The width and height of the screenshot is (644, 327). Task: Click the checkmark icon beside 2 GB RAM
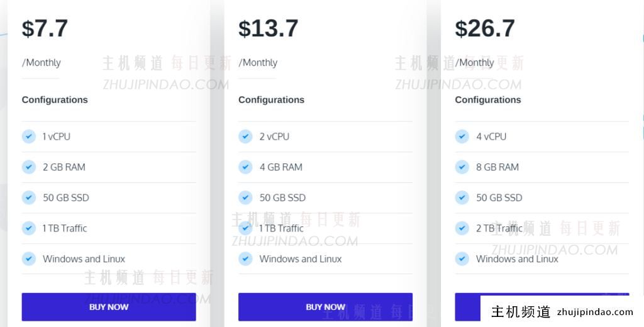point(29,167)
